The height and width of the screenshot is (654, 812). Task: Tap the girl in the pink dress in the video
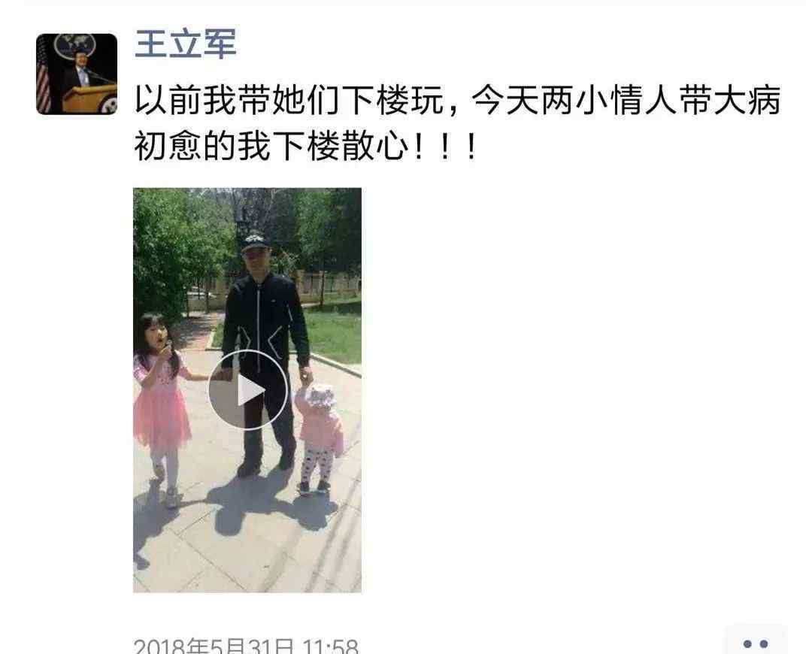[161, 404]
